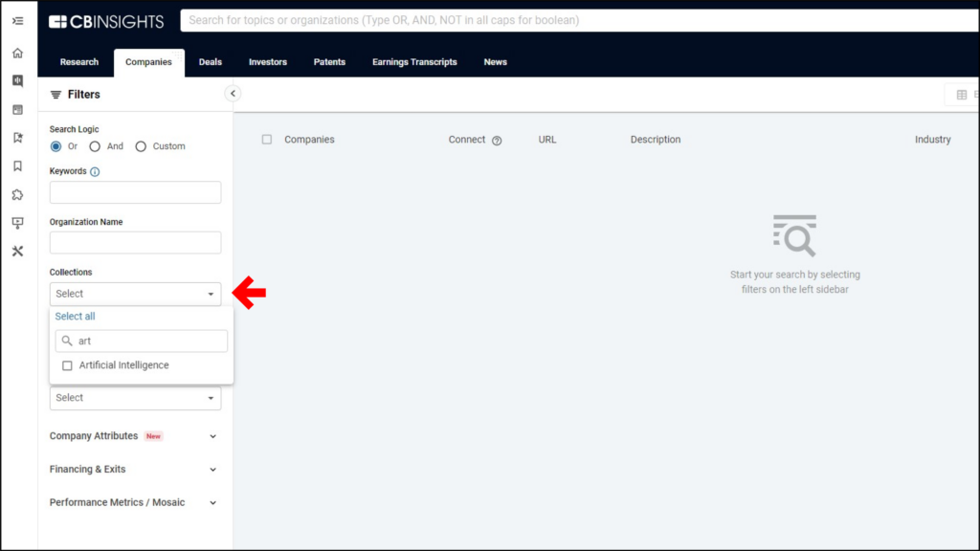Screen dimensions: 980x551
Task: Open the Earnings Transcripts tab
Action: (414, 62)
